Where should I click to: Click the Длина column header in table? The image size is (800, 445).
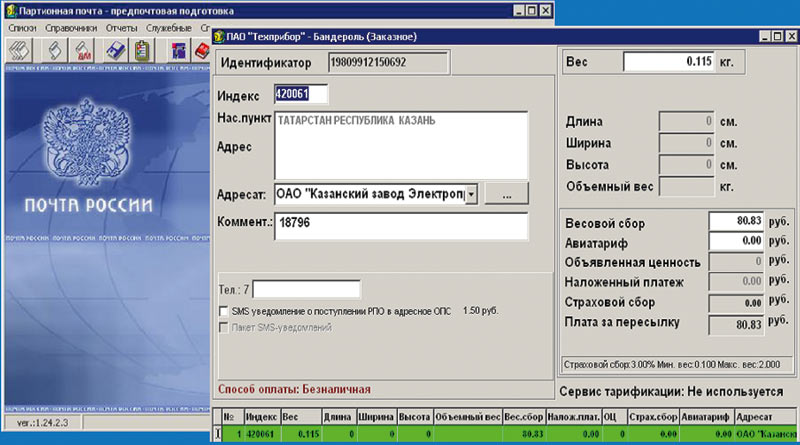tap(339, 417)
